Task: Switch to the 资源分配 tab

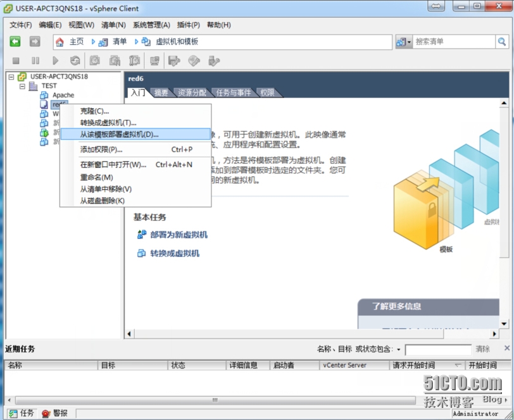Action: [192, 93]
